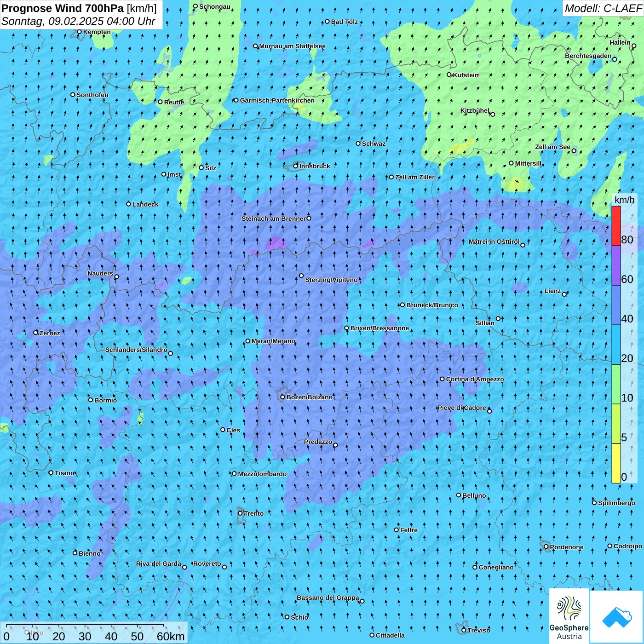Screen dimensions: 644x644
Task: Click the Bozen/Bolzano city marker
Action: click(283, 397)
